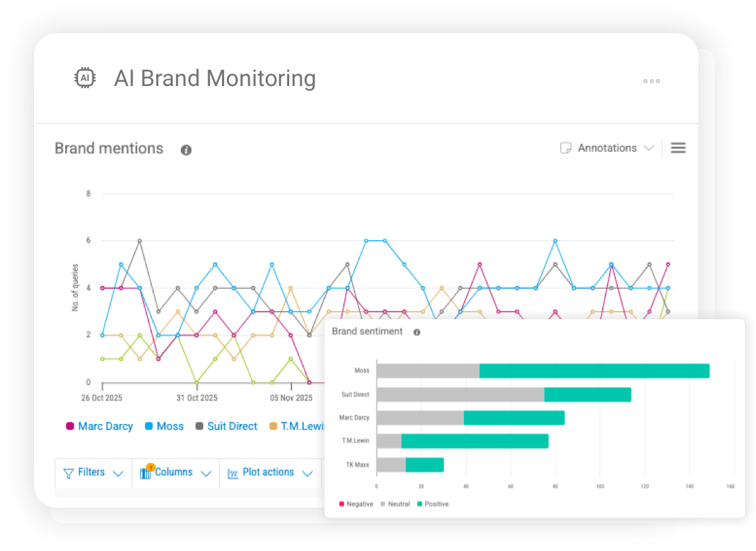Click the Columns grid icon

146,473
